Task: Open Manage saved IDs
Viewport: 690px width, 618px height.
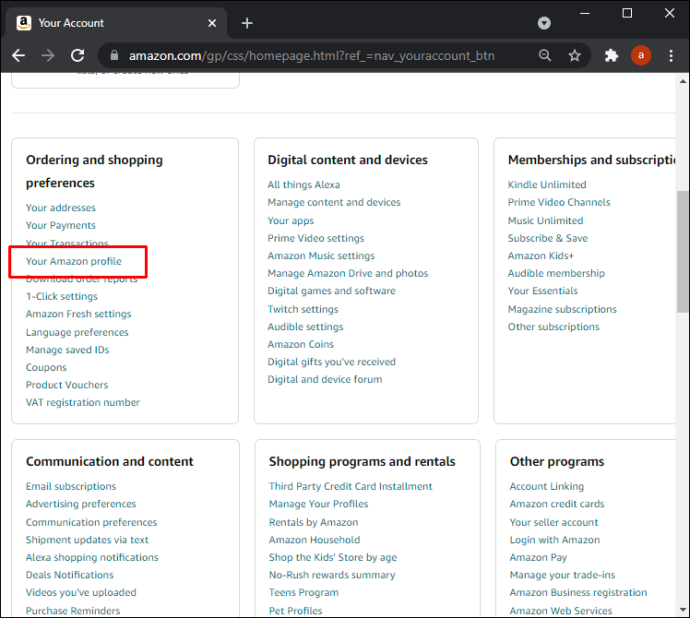Action: click(x=67, y=350)
